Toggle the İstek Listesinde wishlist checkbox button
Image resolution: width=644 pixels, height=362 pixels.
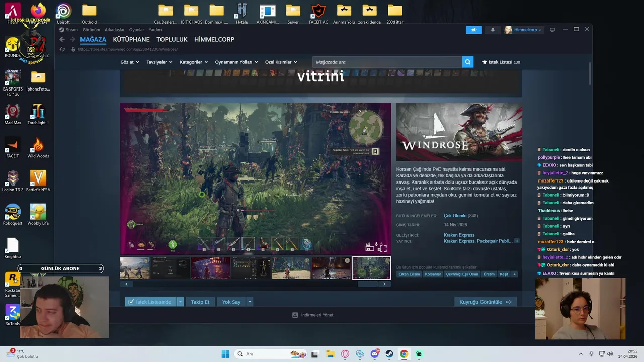(x=150, y=302)
